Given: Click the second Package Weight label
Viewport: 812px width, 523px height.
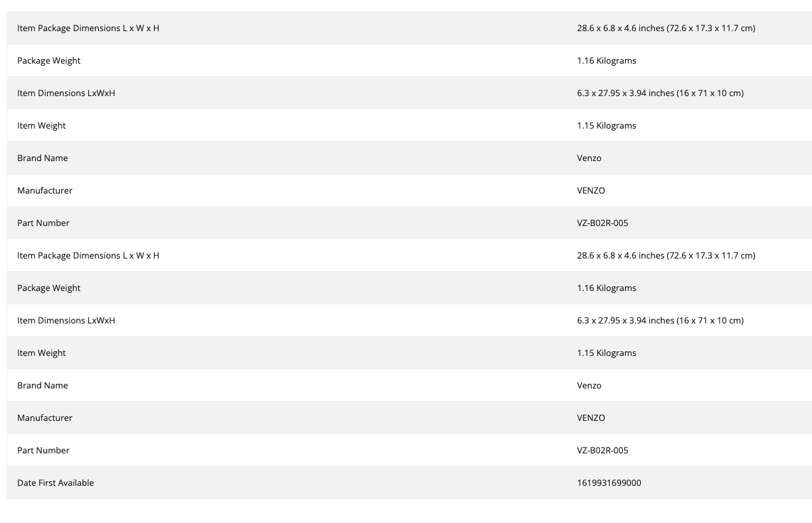Looking at the screenshot, I should tap(48, 288).
